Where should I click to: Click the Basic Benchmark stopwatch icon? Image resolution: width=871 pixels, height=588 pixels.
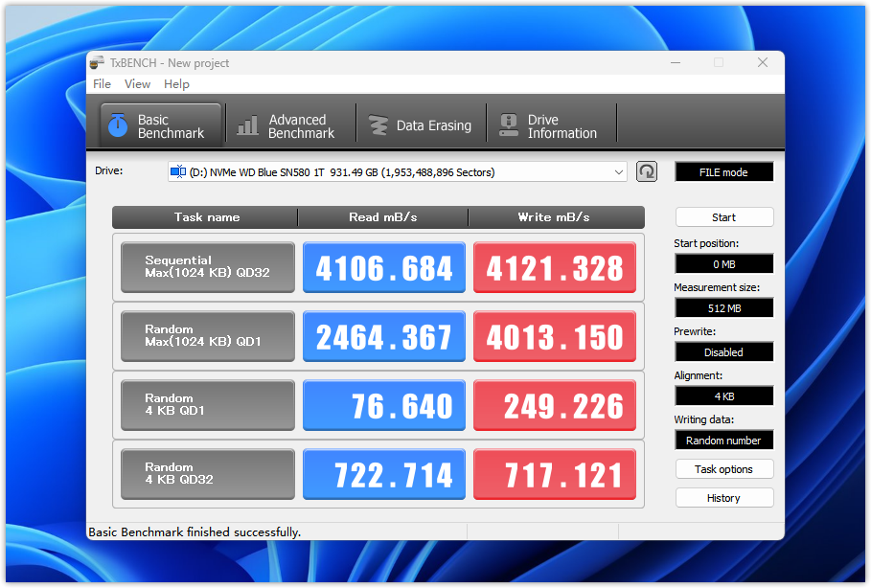coord(118,125)
